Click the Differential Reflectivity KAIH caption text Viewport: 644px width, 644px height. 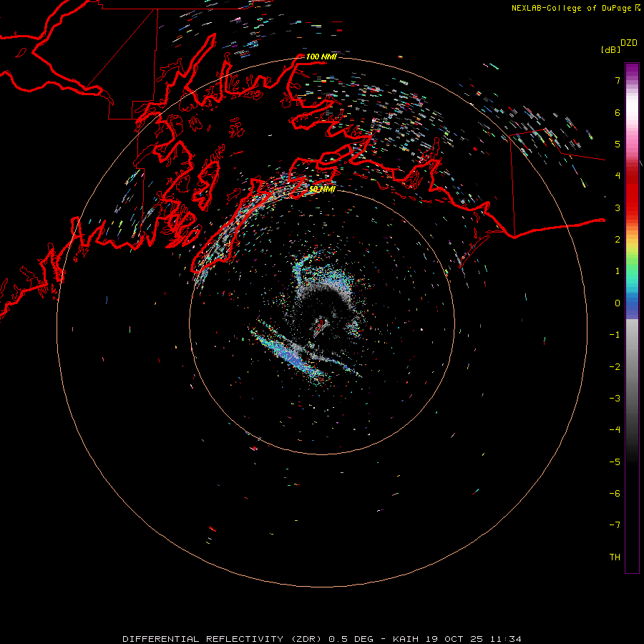322,639
